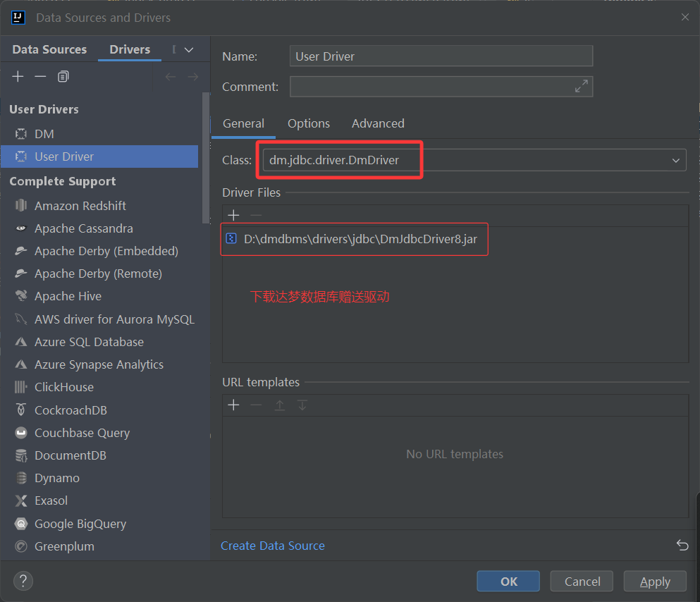700x602 pixels.
Task: Click the Cancel button
Action: point(582,581)
